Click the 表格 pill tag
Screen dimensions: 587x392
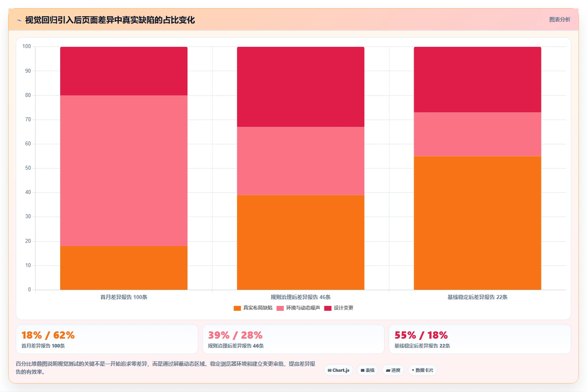[x=368, y=370]
